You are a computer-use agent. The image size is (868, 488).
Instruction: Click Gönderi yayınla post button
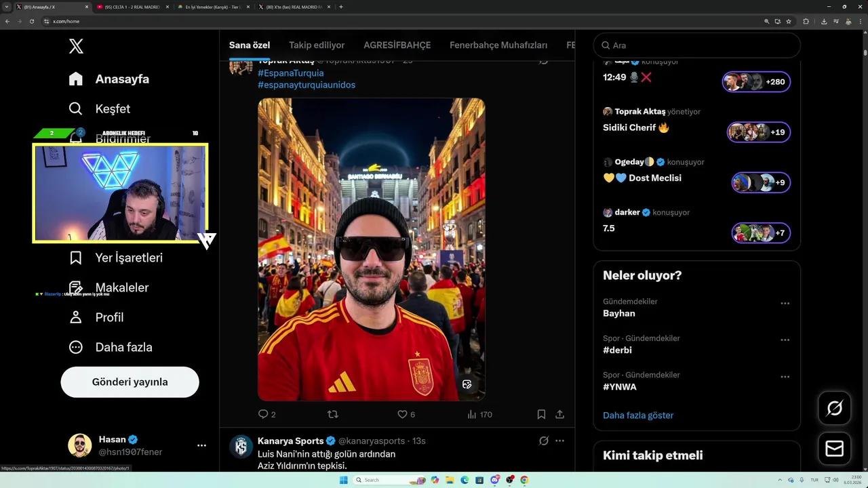point(130,382)
